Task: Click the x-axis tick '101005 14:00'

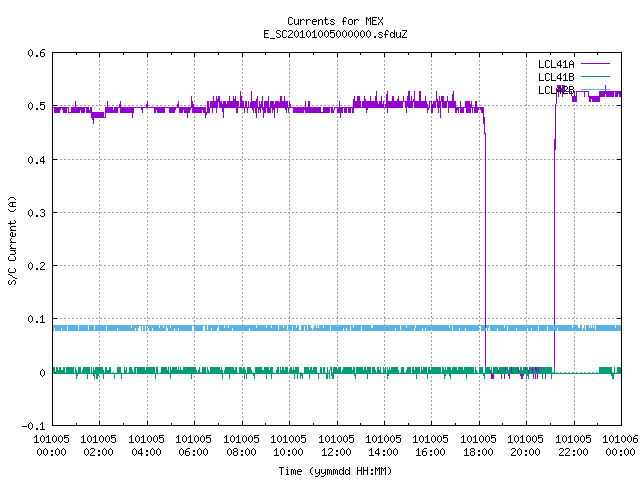Action: (383, 446)
